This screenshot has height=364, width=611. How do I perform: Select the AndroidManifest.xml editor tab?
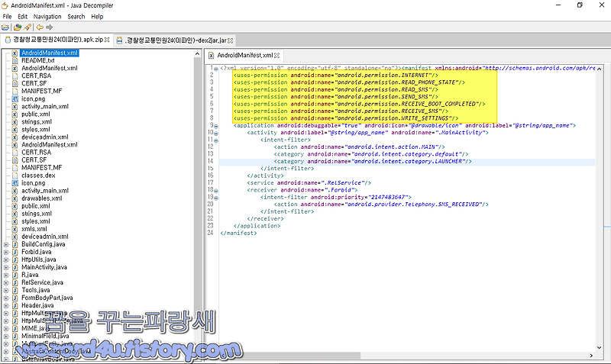pos(244,55)
